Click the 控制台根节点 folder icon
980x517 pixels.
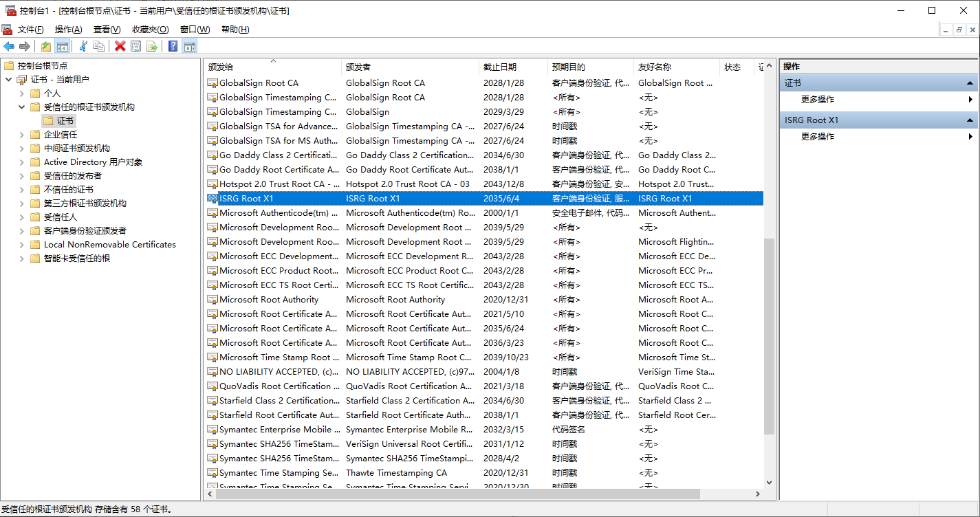tap(9, 65)
